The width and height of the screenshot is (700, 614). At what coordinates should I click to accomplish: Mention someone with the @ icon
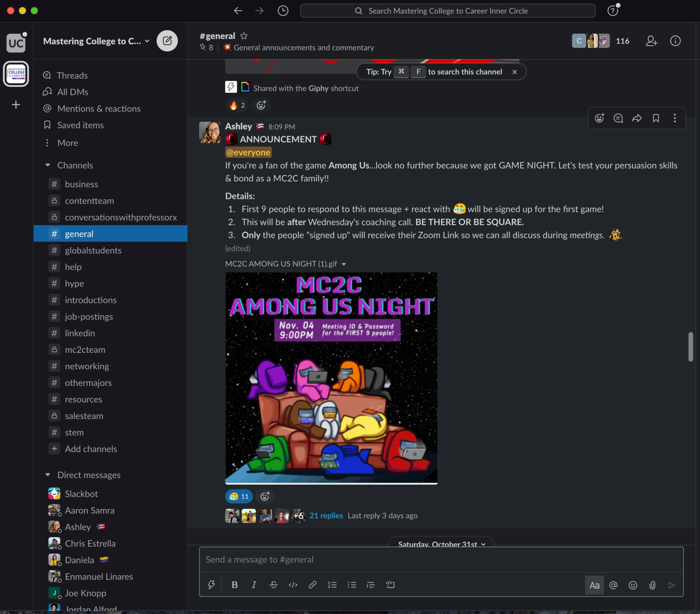tap(613, 585)
